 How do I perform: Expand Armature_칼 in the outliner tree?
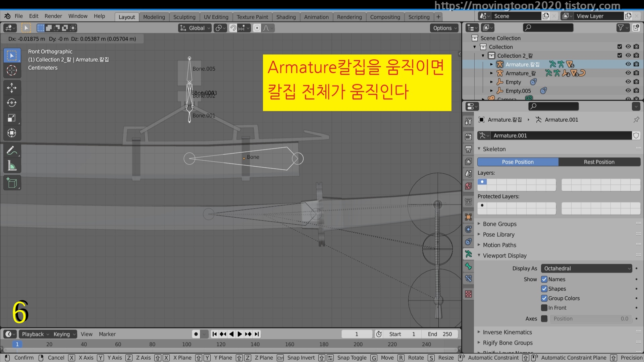point(491,73)
